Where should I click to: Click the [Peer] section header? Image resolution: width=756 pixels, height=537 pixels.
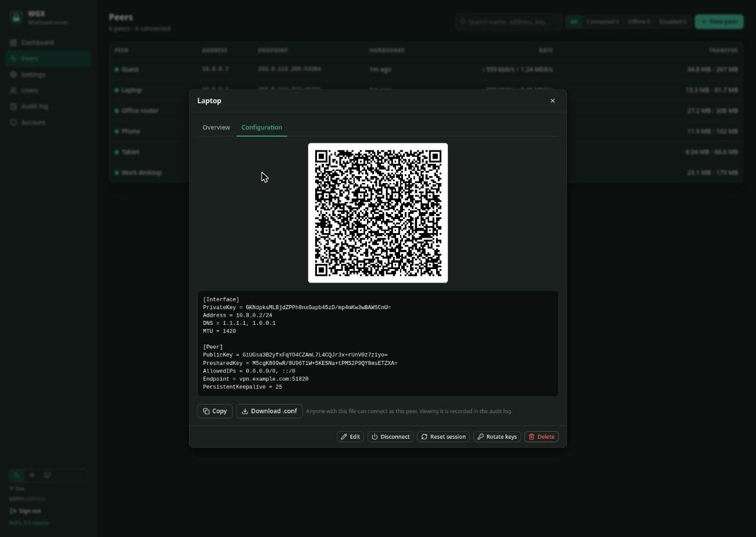[x=213, y=347]
